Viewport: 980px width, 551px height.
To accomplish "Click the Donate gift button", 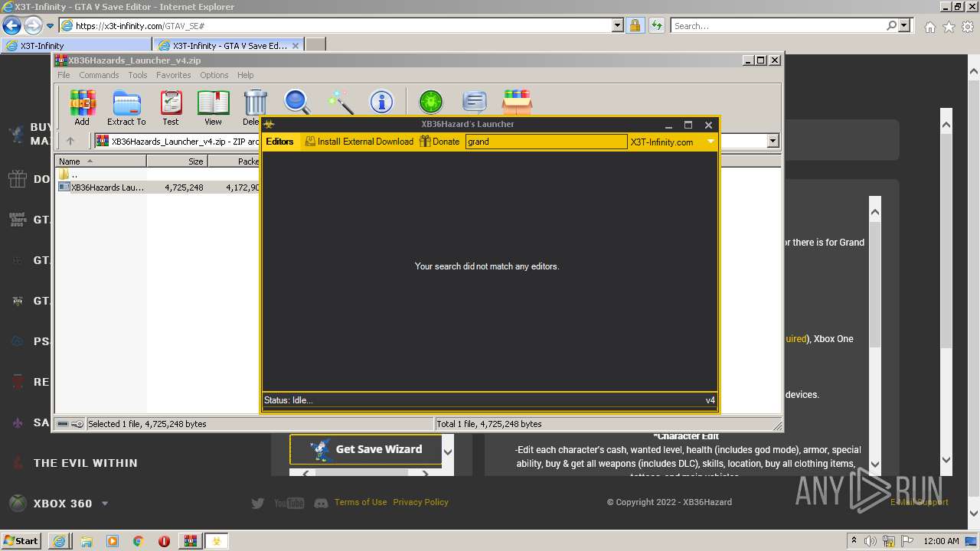I will click(x=439, y=142).
